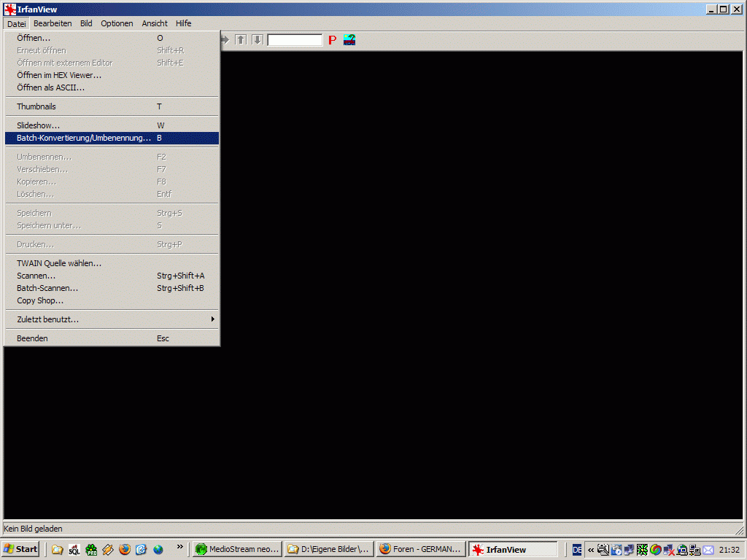Click the up arrow toolbar icon
The image size is (747, 560).
click(241, 40)
